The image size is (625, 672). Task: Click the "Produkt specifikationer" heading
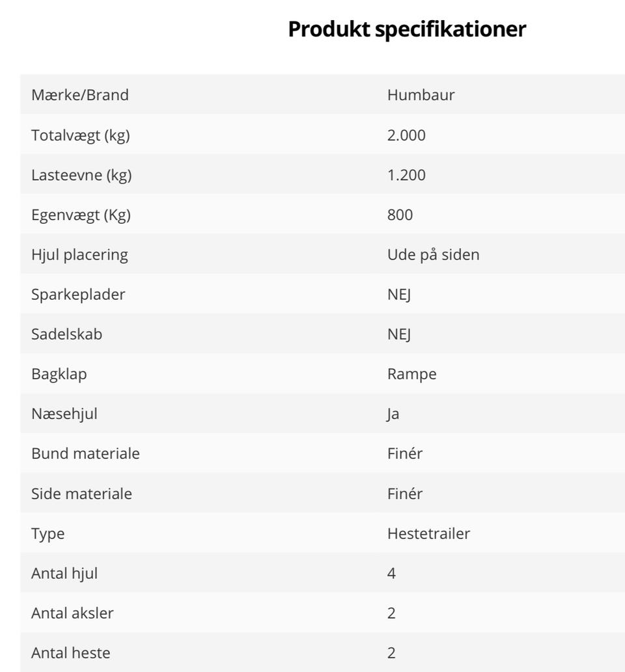(406, 29)
